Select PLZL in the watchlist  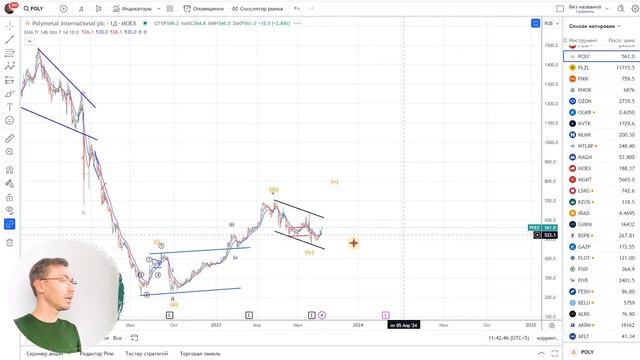[602, 67]
